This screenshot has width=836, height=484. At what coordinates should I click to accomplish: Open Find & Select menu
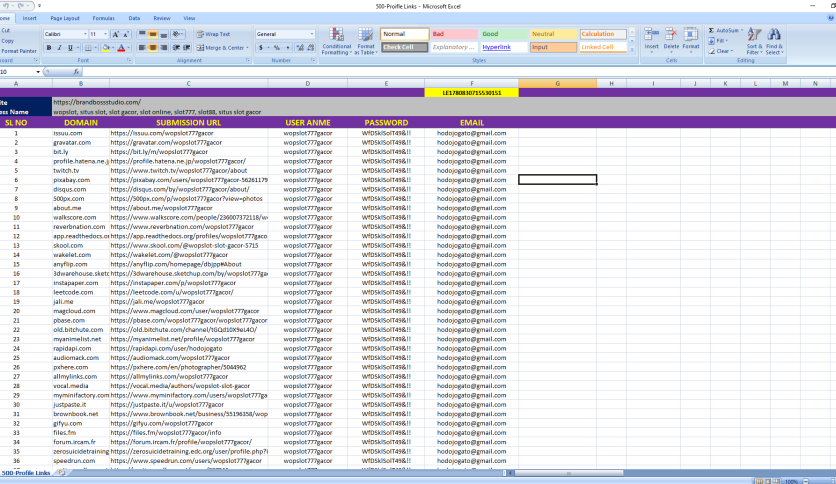coord(774,41)
